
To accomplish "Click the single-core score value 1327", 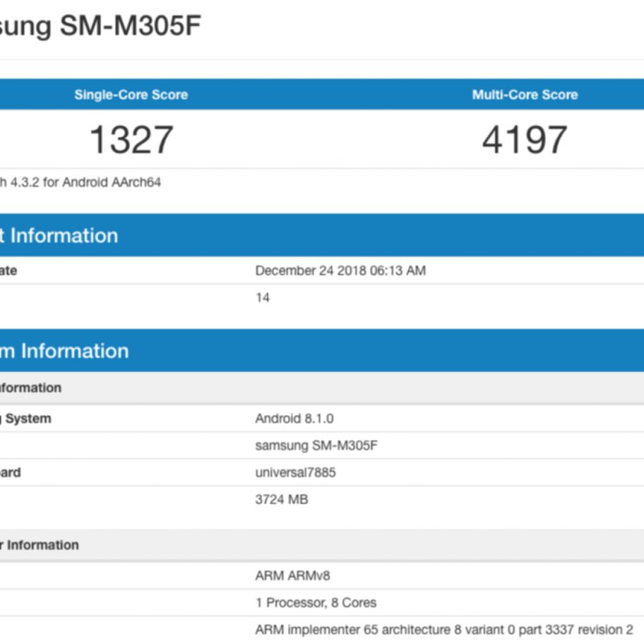I will click(131, 139).
